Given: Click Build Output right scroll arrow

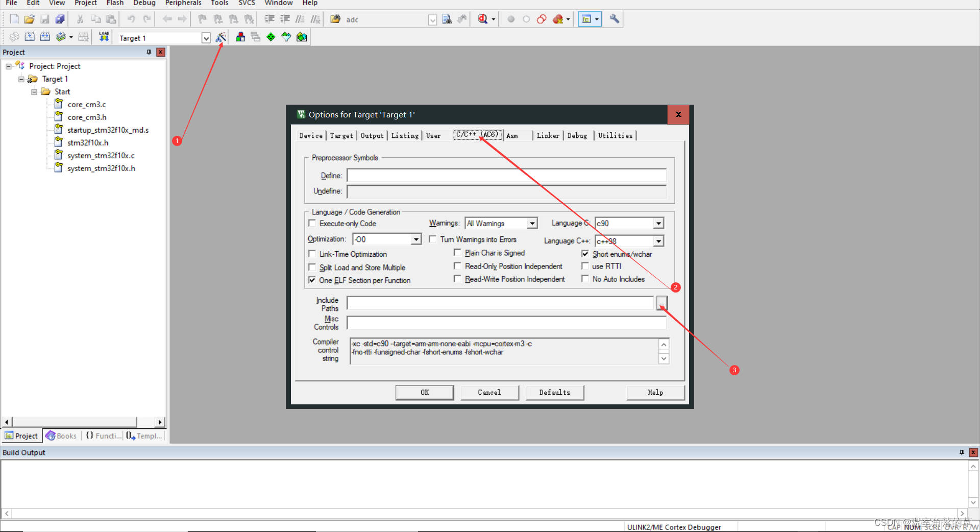Looking at the screenshot, I should (962, 513).
